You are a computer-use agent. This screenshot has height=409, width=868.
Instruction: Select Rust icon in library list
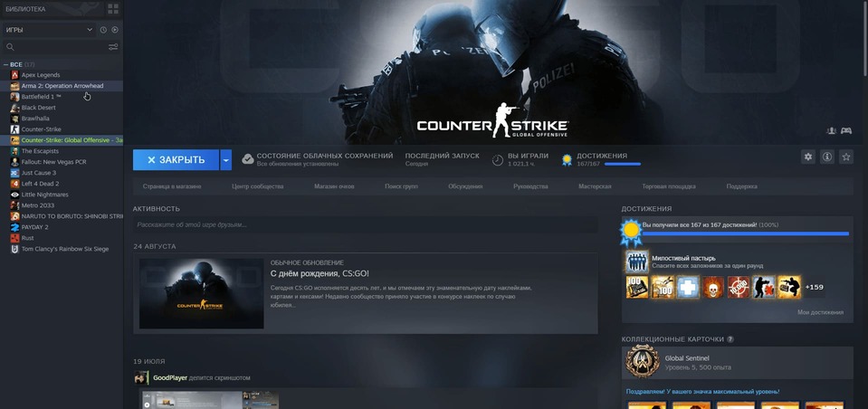pyautogui.click(x=15, y=238)
